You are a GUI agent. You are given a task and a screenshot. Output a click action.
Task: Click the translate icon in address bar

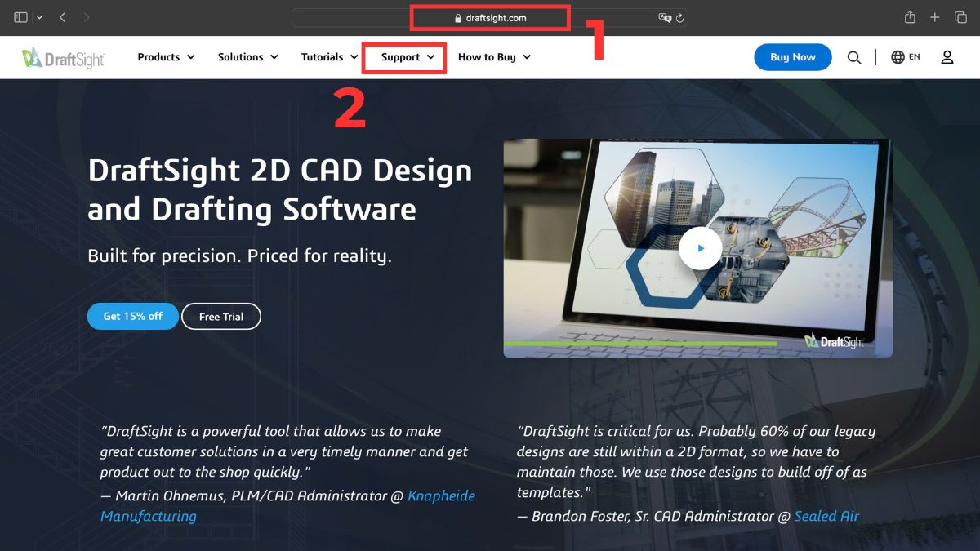click(665, 17)
